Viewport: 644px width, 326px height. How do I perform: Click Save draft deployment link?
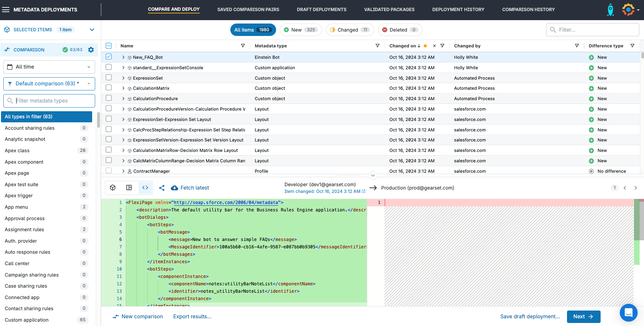pyautogui.click(x=530, y=317)
